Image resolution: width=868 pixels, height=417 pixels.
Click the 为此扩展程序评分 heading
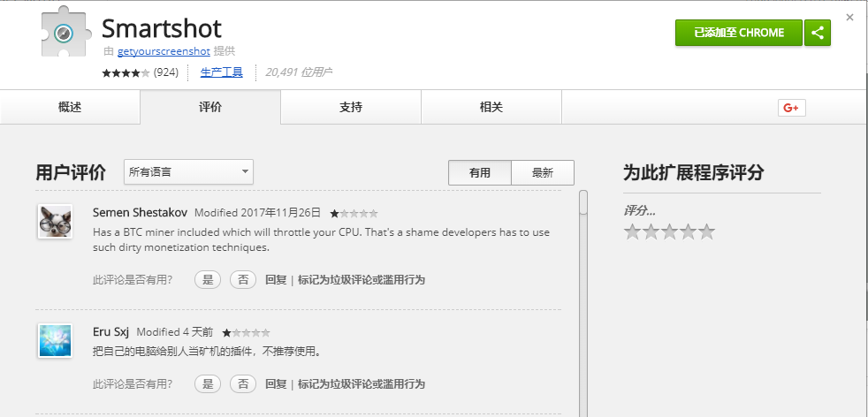click(x=694, y=172)
